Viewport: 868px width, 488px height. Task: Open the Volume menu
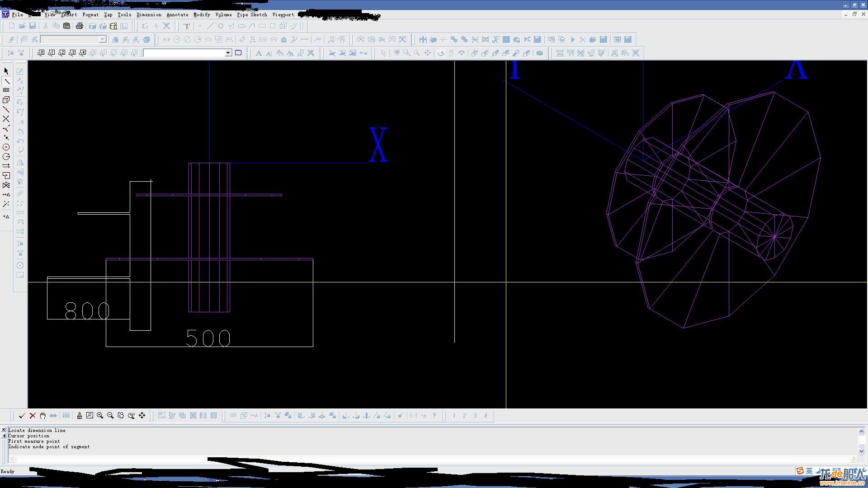coord(223,14)
